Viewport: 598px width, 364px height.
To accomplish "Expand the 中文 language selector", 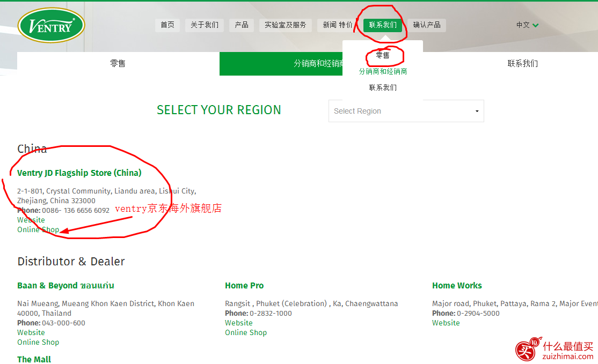I will 527,25.
